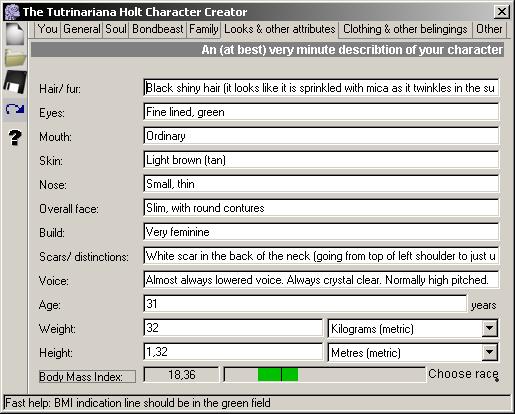Click the application icon in the title bar
This screenshot has width=515, height=414.
coord(13,12)
